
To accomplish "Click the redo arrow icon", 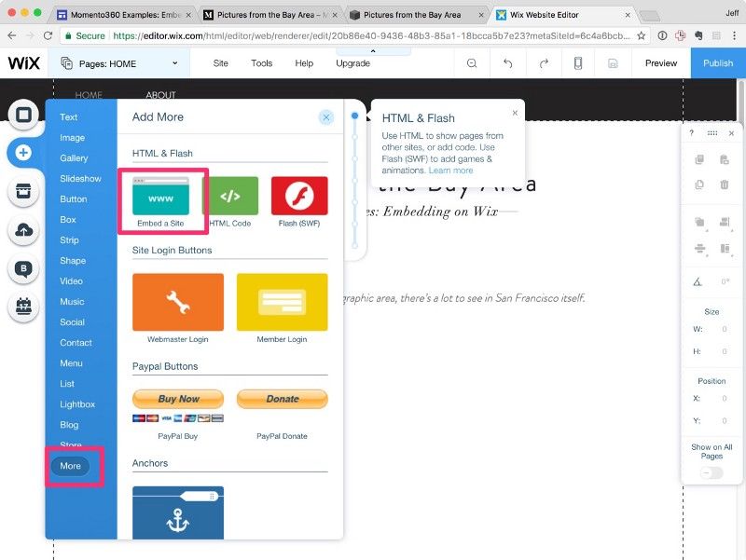I will [x=544, y=63].
